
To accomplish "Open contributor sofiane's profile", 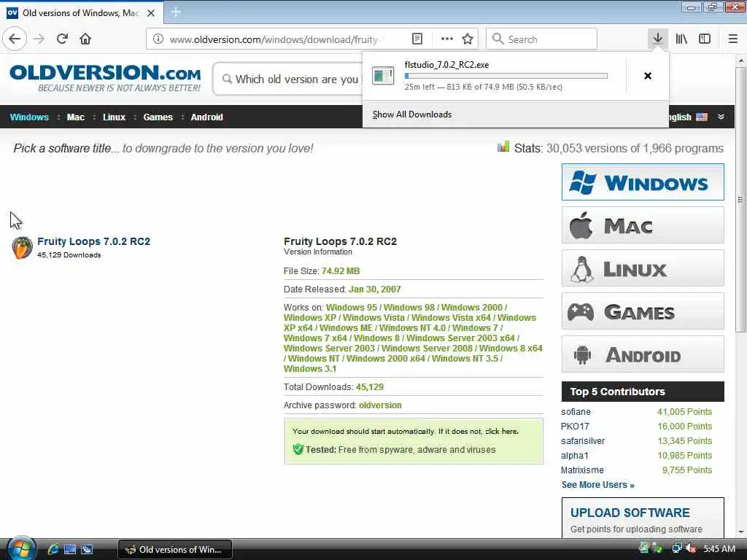I will click(x=576, y=412).
